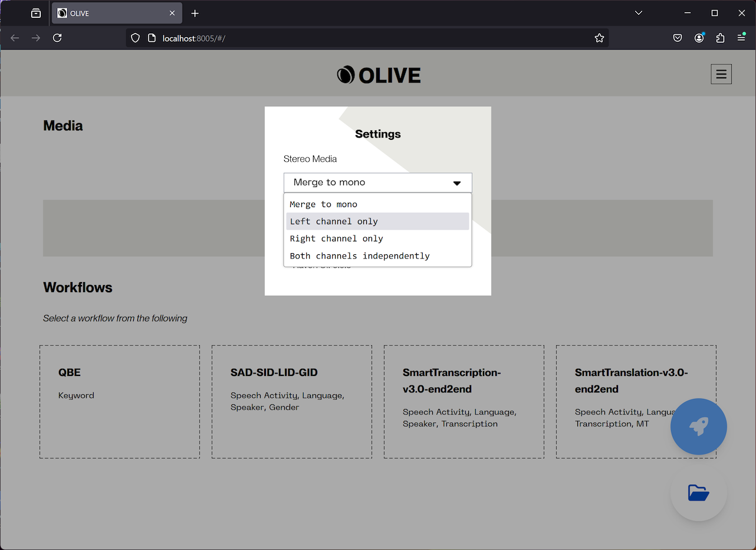Screen dimensions: 756x550
Task: Select Left channel only option
Action: (x=377, y=221)
